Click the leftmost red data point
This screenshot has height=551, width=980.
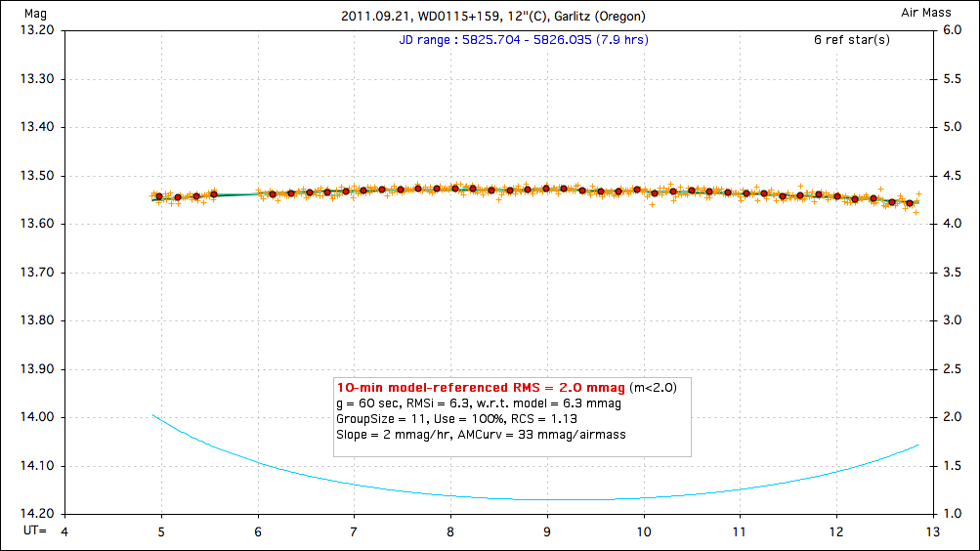tap(158, 196)
